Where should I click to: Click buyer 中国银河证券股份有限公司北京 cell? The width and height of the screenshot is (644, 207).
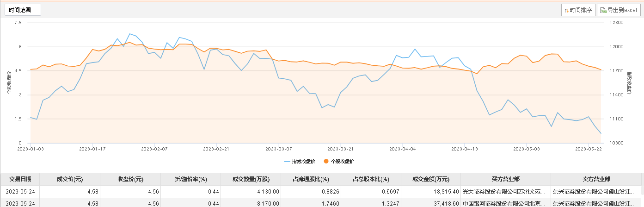[x=506, y=203]
